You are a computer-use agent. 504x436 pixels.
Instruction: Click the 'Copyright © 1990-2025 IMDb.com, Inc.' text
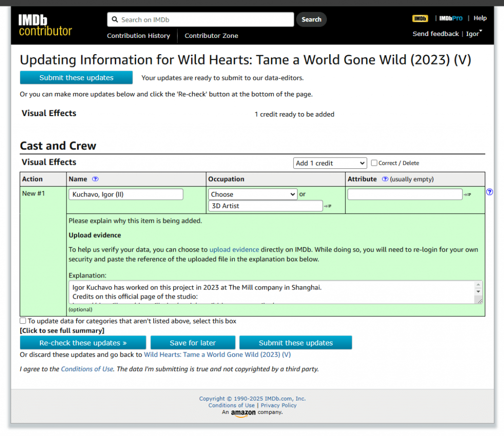(x=252, y=399)
